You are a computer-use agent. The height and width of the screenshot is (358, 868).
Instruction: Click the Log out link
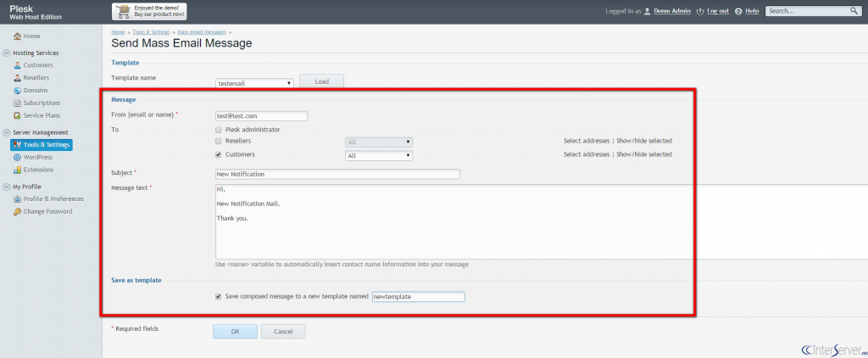click(x=718, y=11)
